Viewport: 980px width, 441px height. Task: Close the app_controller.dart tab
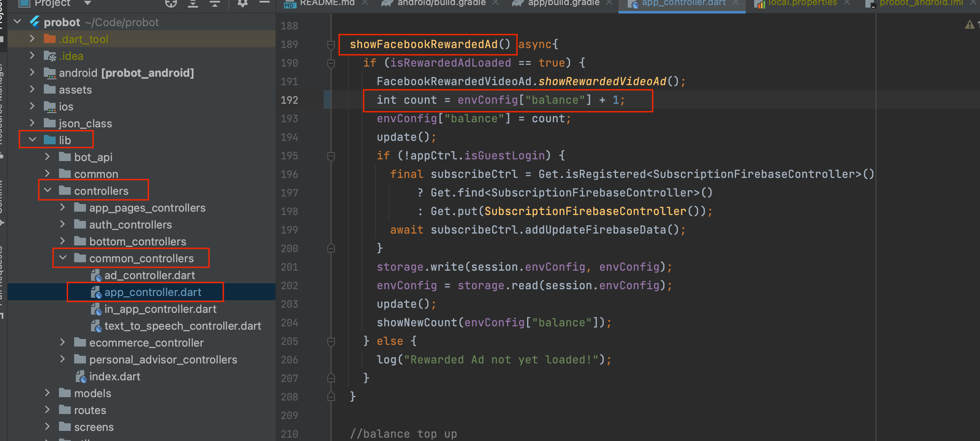[736, 3]
